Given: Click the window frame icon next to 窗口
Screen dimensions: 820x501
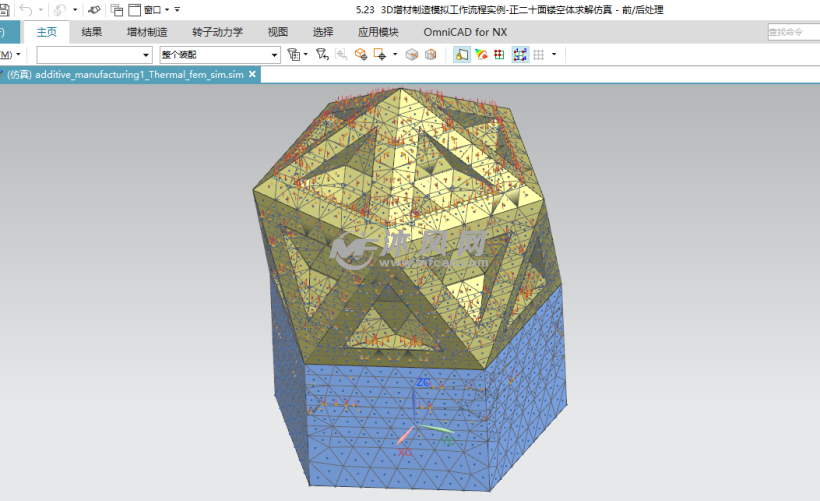Looking at the screenshot, I should click(x=134, y=10).
